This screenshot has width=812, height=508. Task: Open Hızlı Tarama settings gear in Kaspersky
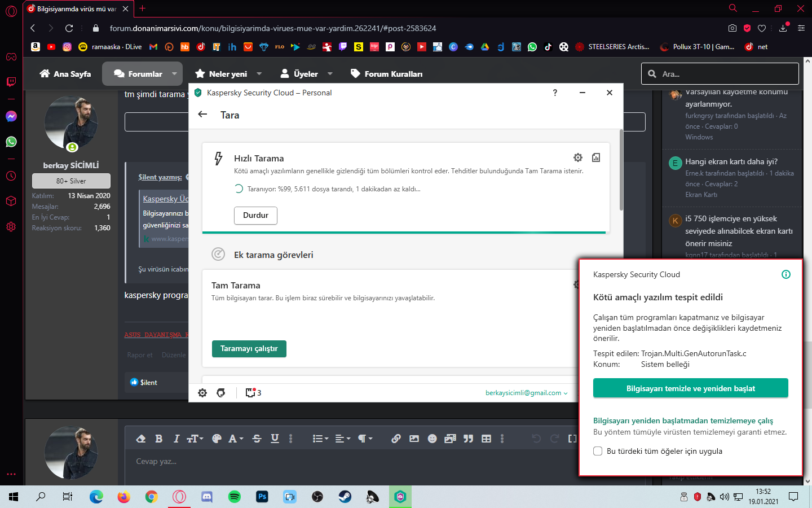point(578,157)
